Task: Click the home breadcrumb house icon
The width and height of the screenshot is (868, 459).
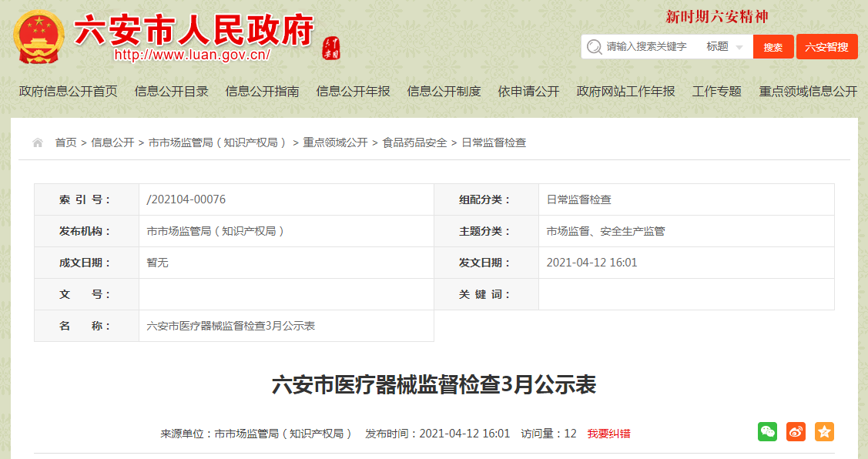Action: point(38,142)
